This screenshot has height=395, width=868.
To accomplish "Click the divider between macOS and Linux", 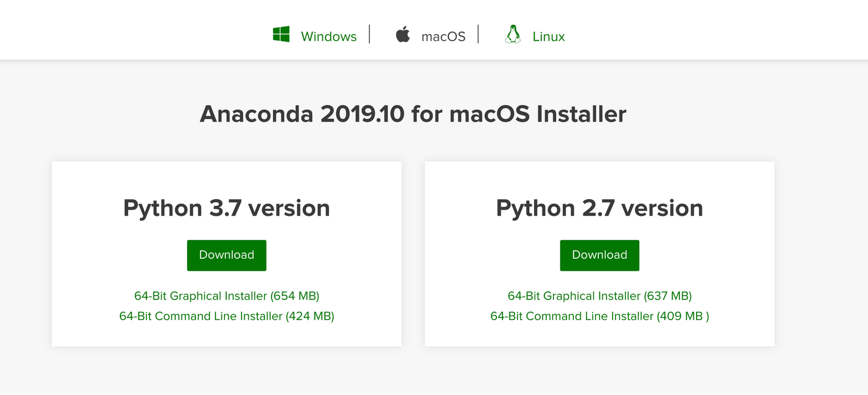I will pyautogui.click(x=478, y=34).
